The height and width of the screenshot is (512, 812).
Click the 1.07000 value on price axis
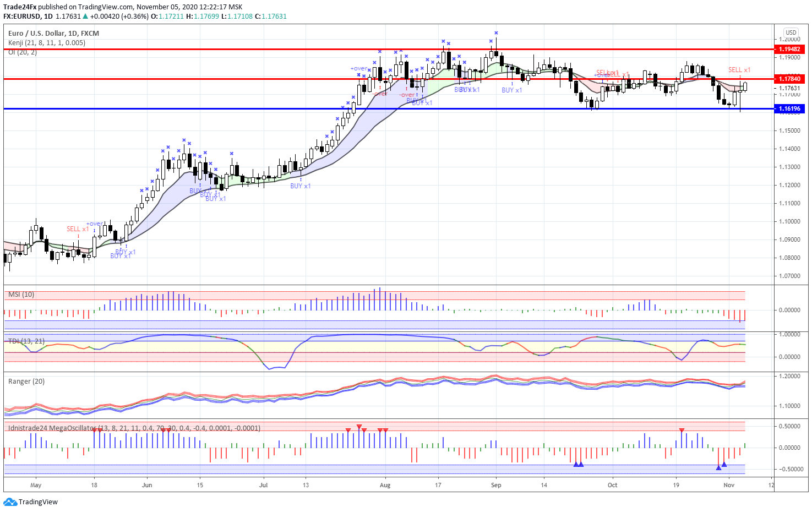[789, 276]
